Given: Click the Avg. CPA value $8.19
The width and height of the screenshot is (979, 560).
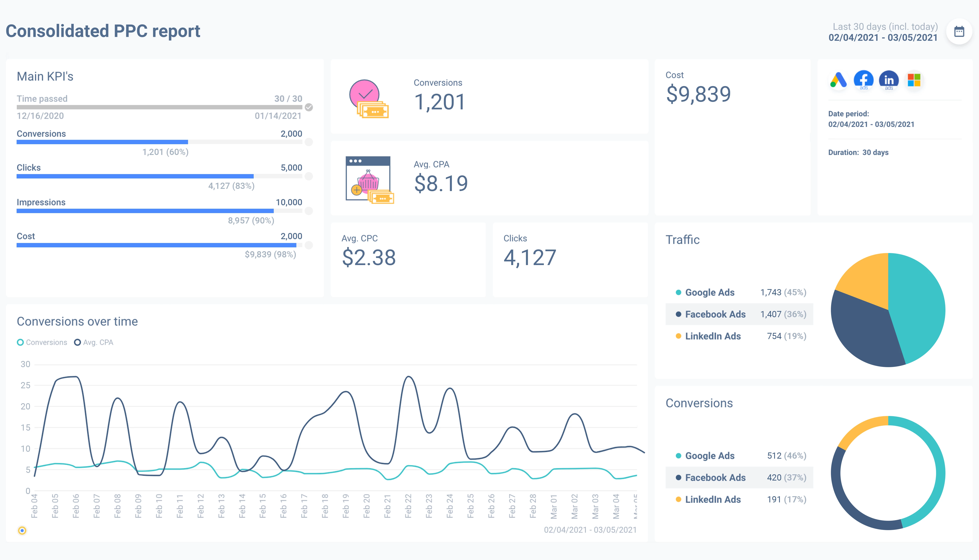Looking at the screenshot, I should [441, 183].
